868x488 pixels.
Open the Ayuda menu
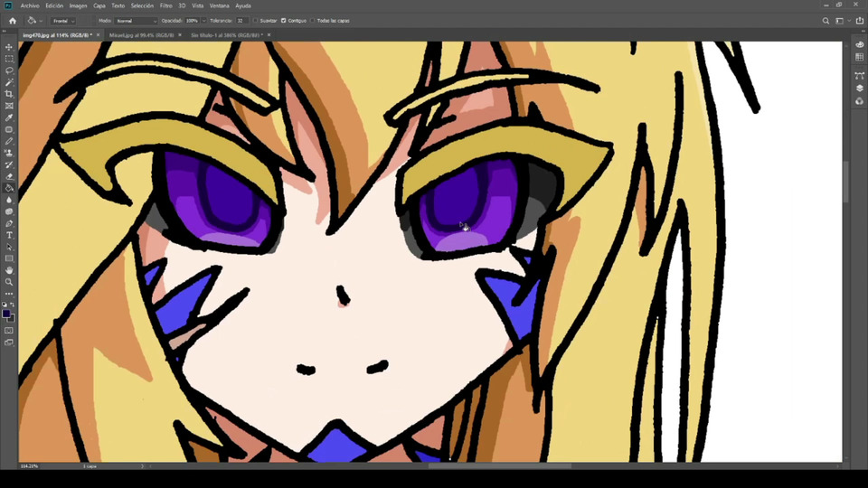click(x=243, y=5)
